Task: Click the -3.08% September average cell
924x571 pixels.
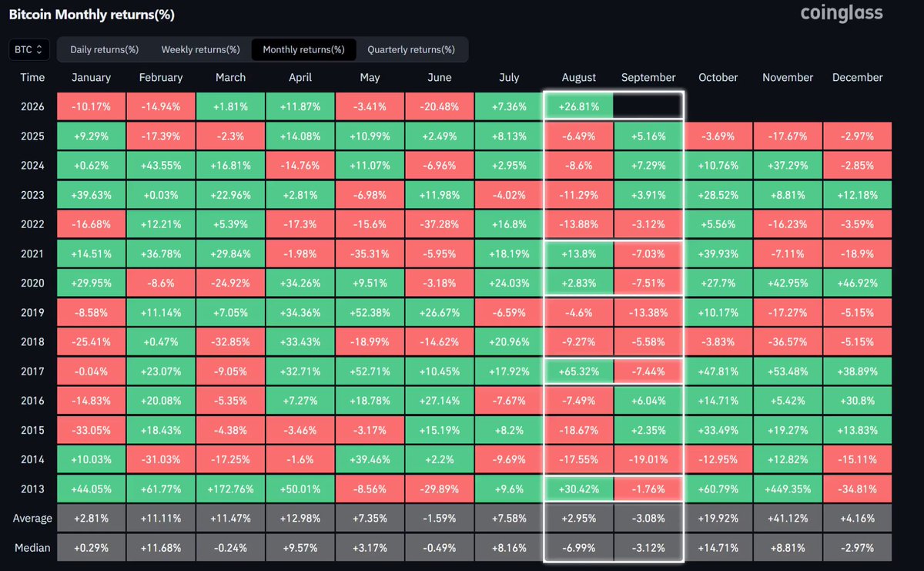Action: [x=648, y=518]
